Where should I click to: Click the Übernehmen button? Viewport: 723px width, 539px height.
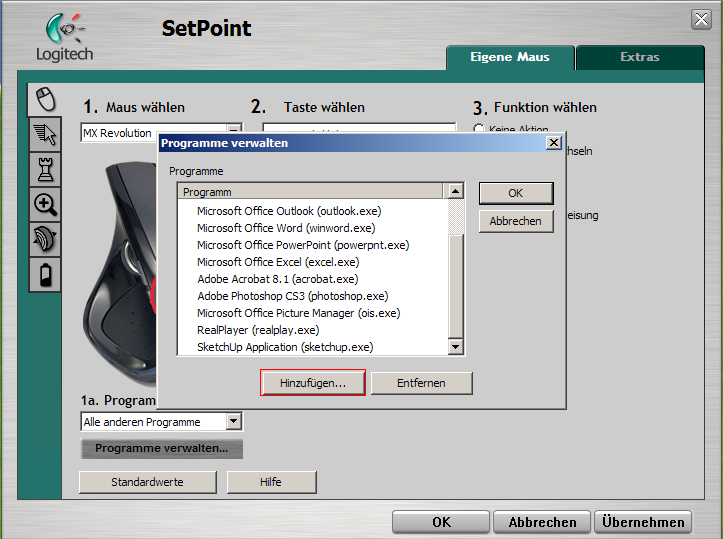[643, 522]
